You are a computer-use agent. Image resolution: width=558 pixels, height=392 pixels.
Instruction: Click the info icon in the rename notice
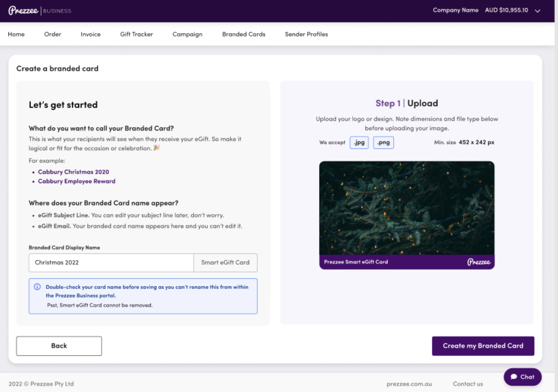pyautogui.click(x=37, y=287)
